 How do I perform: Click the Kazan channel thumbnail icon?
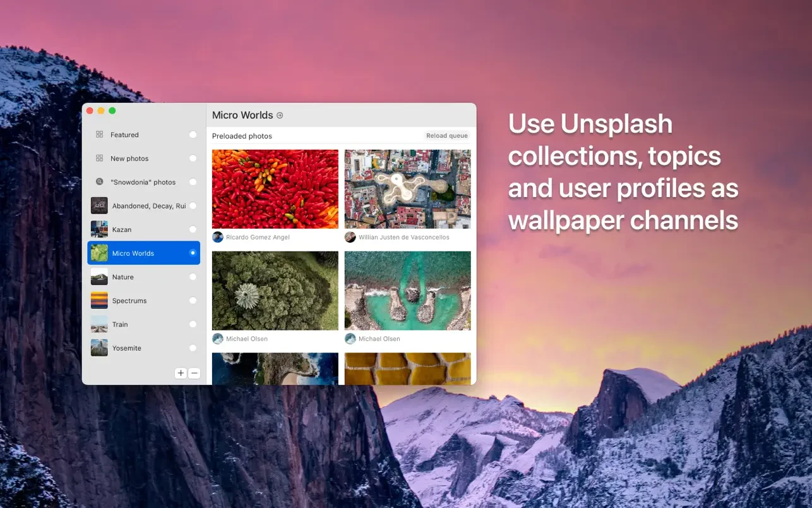99,229
